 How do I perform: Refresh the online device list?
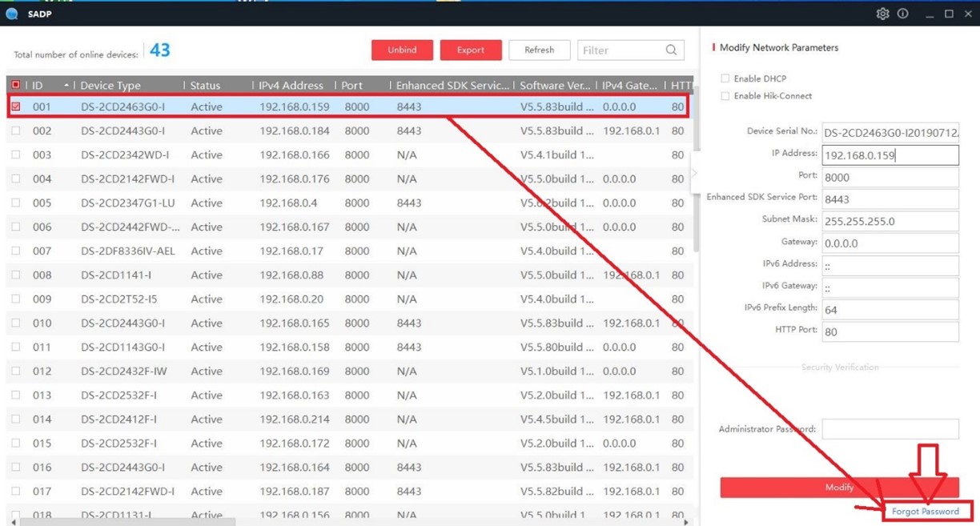tap(539, 50)
